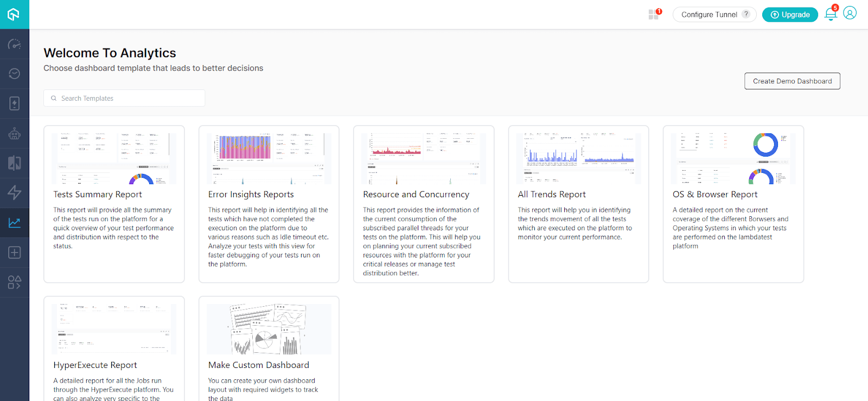This screenshot has width=868, height=401.
Task: Open the Error Insights Reports thumbnail
Action: click(269, 158)
